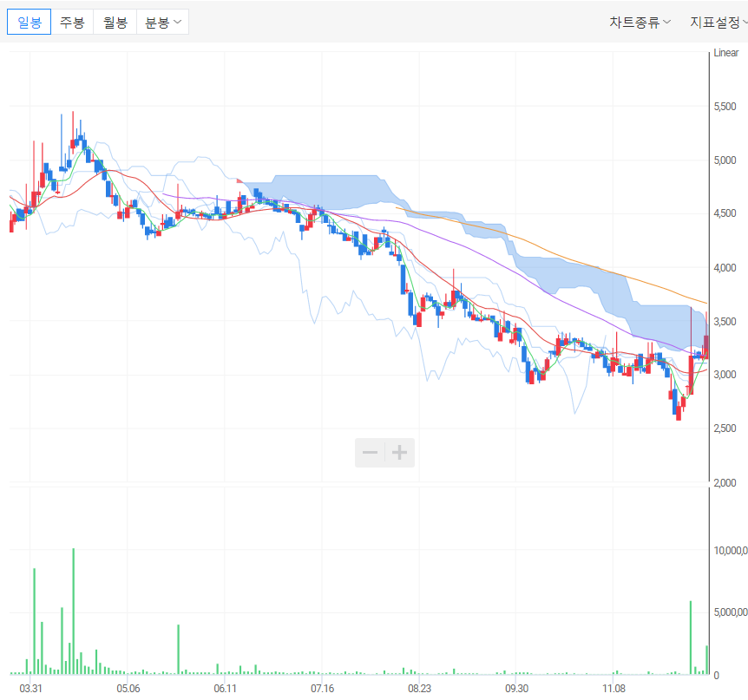This screenshot has width=748, height=700.
Task: Zoom out the chart with minus button
Action: point(371,453)
